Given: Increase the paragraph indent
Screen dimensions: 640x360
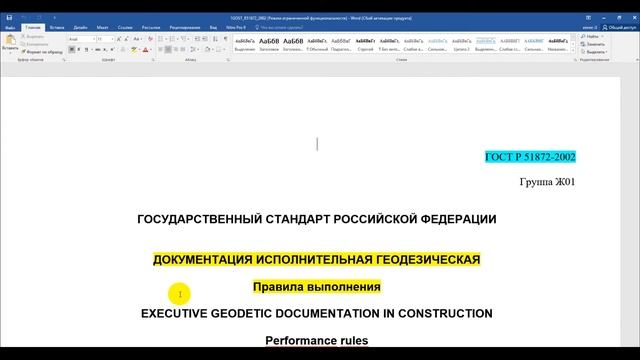Looking at the screenshot, I should tap(205, 39).
